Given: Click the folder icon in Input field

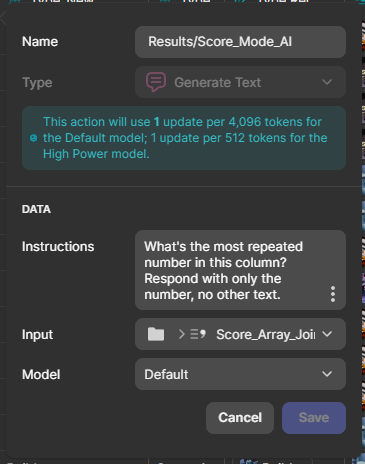Looking at the screenshot, I should pyautogui.click(x=156, y=334).
